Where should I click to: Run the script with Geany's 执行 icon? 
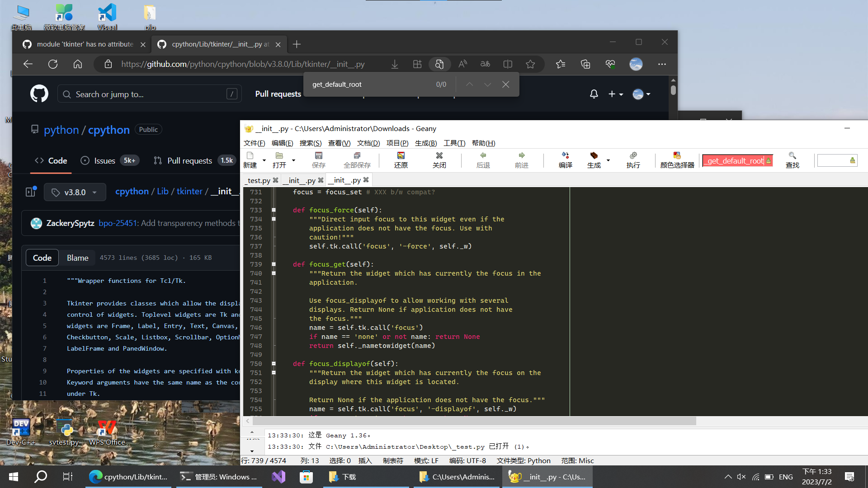click(x=633, y=160)
